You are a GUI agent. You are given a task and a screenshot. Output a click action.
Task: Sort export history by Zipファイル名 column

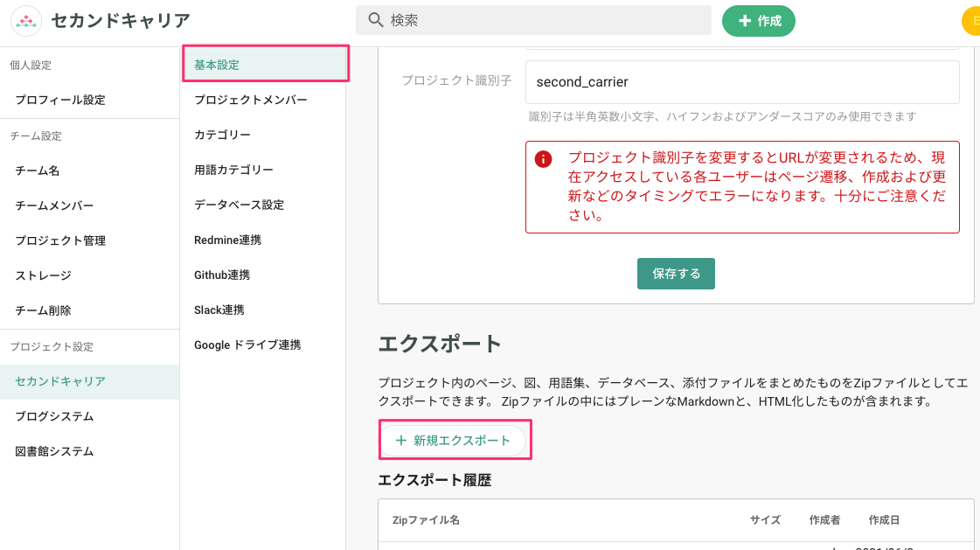(426, 519)
